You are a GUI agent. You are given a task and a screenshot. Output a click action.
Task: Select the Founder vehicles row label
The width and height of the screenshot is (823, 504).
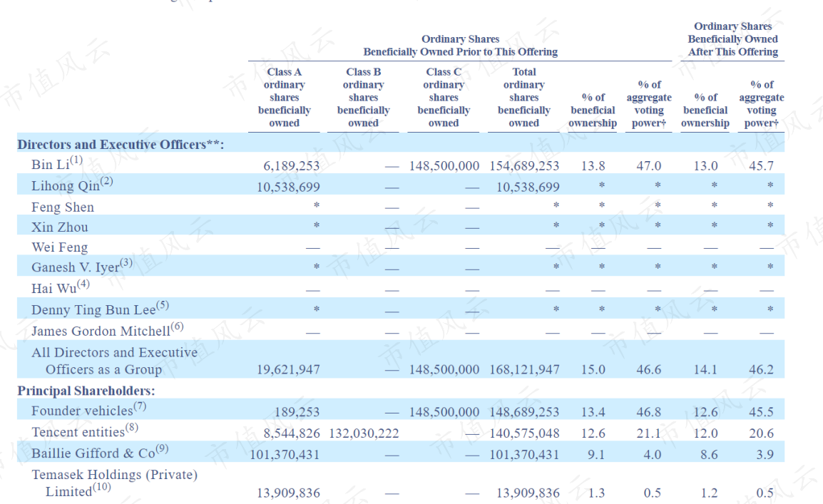click(83, 411)
